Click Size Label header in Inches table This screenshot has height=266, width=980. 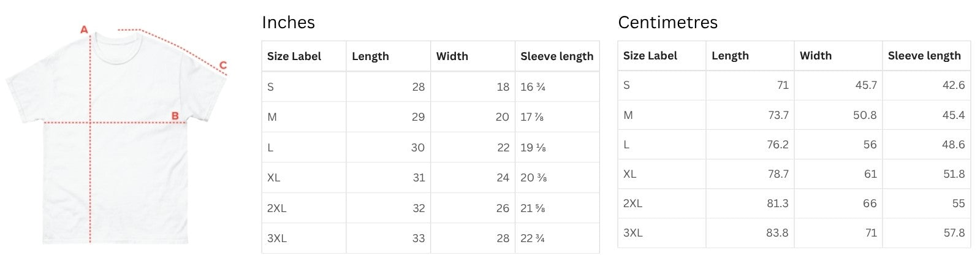(294, 56)
